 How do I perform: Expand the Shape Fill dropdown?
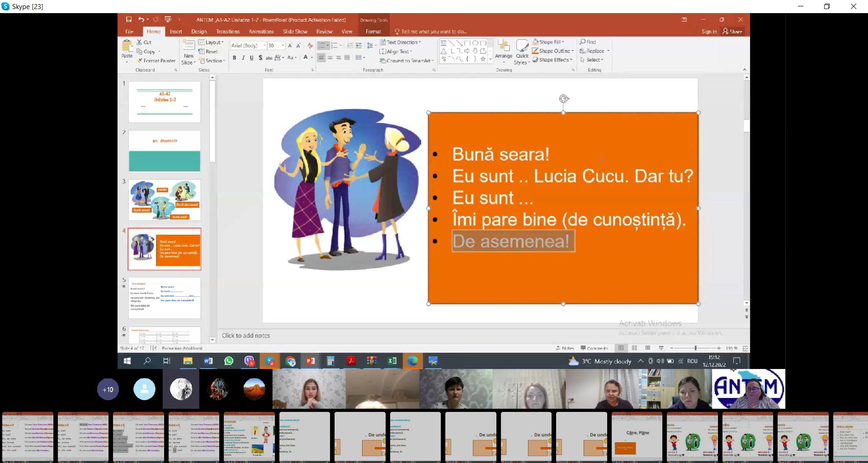(x=563, y=42)
